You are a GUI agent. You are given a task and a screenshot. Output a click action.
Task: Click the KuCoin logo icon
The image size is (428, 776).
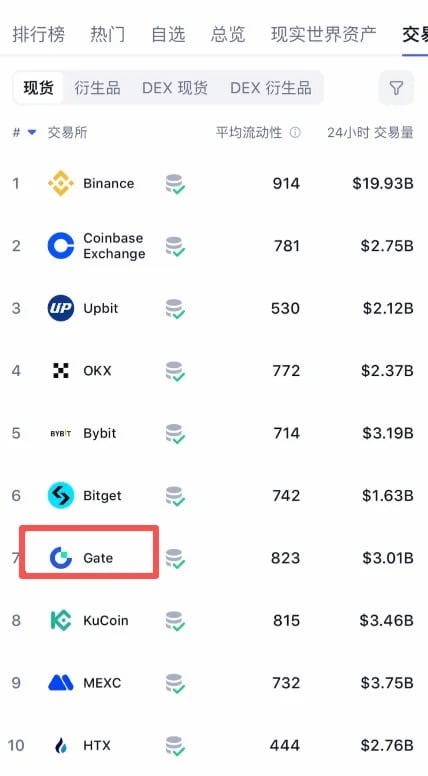61,620
